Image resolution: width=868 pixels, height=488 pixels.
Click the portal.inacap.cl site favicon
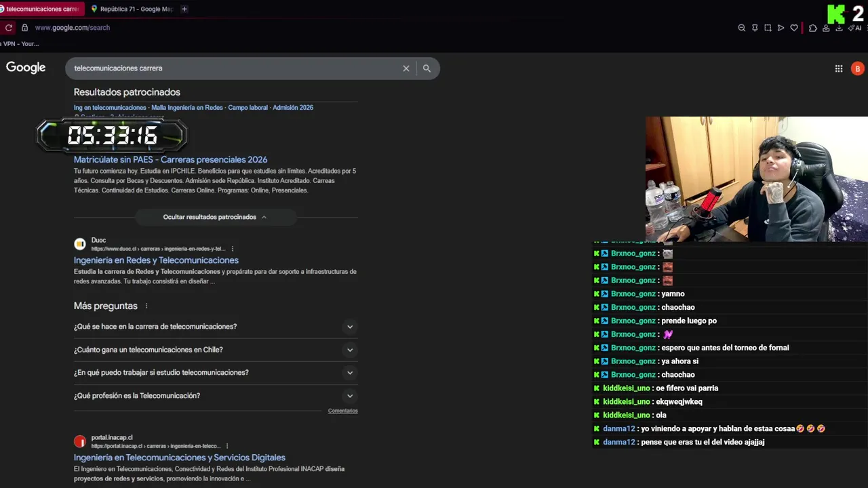(x=80, y=442)
